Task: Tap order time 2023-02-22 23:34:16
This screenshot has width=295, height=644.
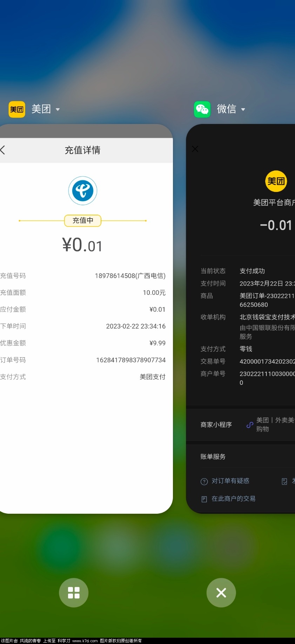Action: pyautogui.click(x=136, y=326)
